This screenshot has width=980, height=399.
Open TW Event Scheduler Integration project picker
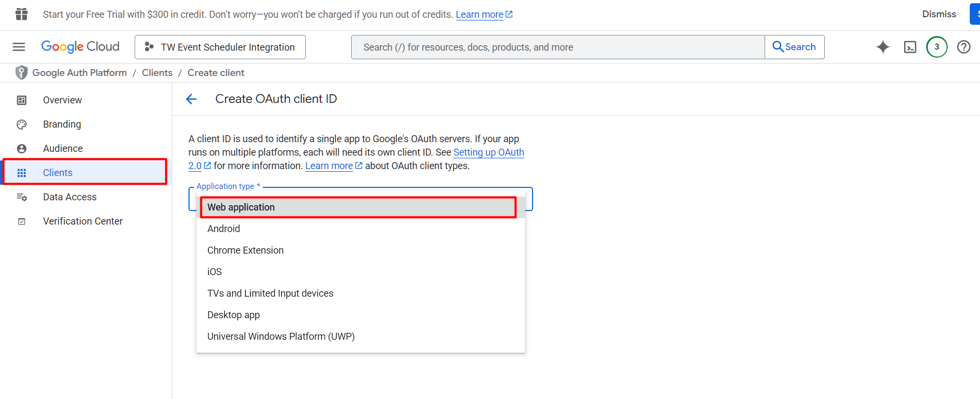220,47
